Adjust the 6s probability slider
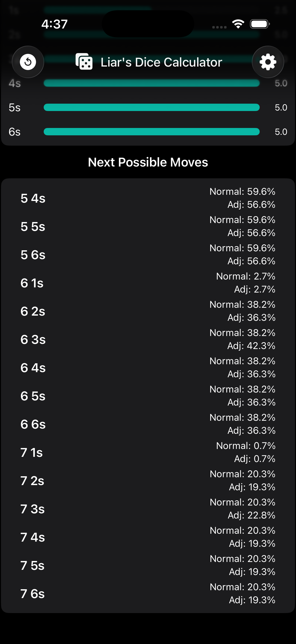Screen dimensions: 296x644 tap(151, 132)
